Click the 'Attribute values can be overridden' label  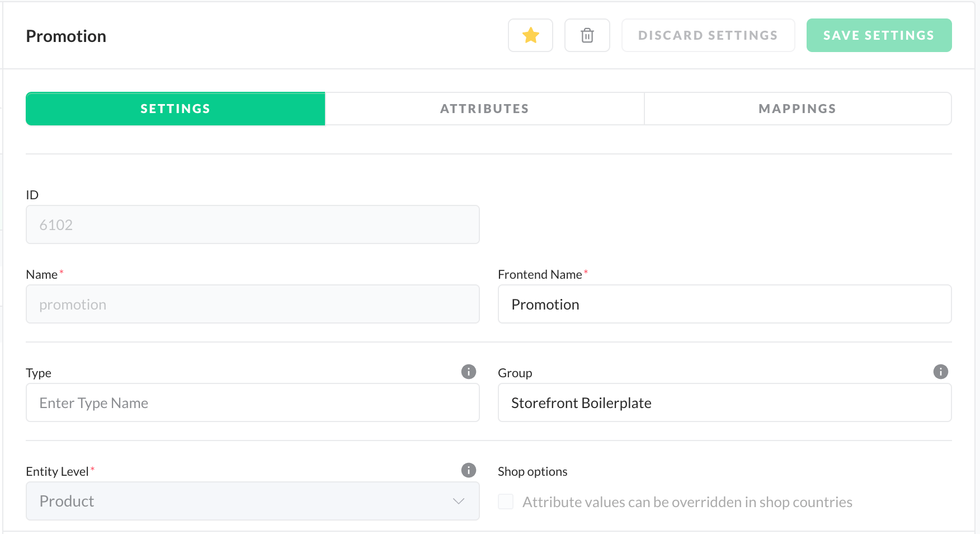coord(687,502)
